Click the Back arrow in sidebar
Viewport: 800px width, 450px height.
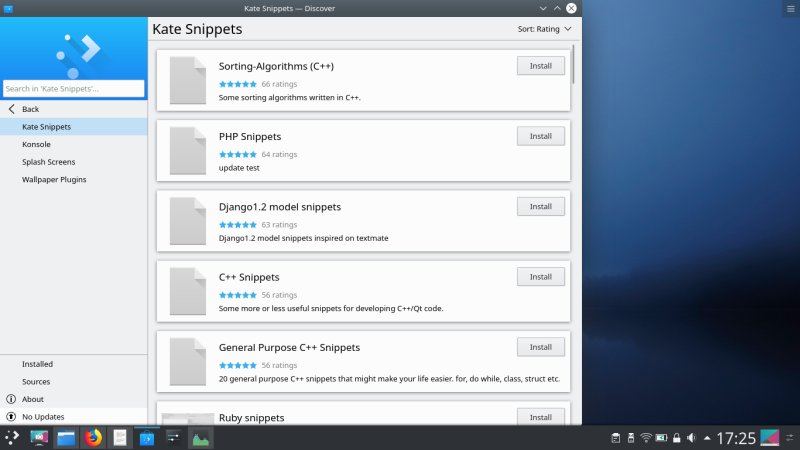click(x=12, y=109)
